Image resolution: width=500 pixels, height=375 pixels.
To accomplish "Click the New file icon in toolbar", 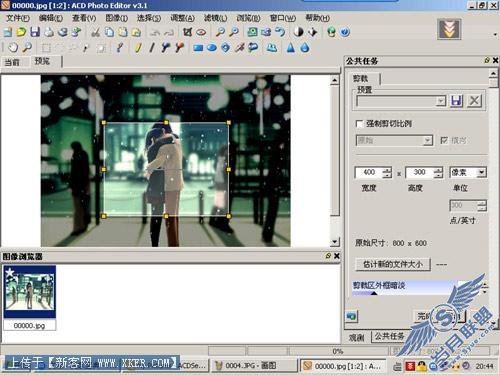I will (x=8, y=32).
